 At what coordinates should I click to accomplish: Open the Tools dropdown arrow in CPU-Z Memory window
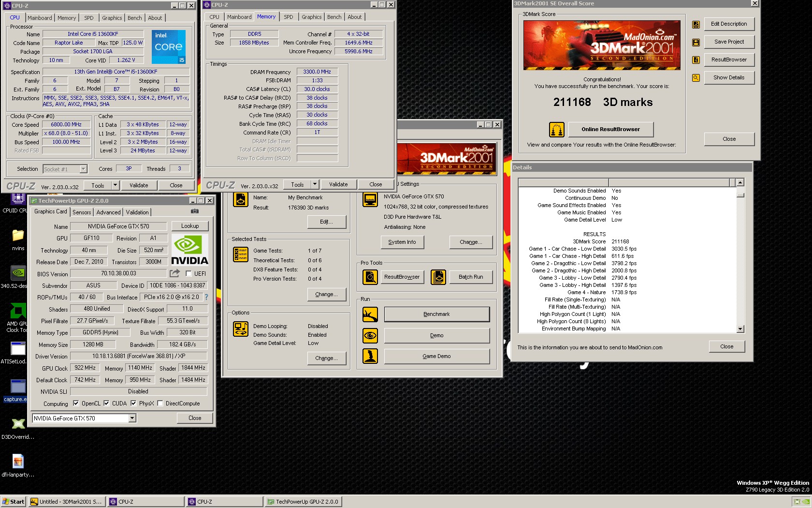(315, 184)
